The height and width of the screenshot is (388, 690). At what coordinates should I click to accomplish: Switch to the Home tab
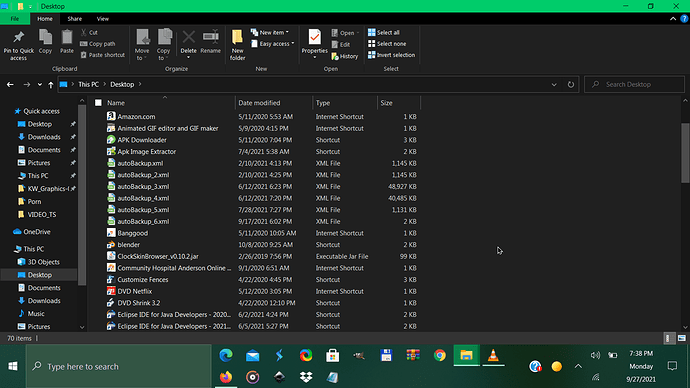point(45,19)
